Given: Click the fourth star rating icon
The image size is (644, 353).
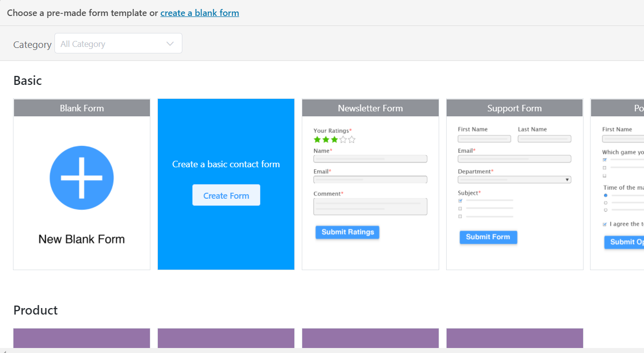Looking at the screenshot, I should [342, 139].
